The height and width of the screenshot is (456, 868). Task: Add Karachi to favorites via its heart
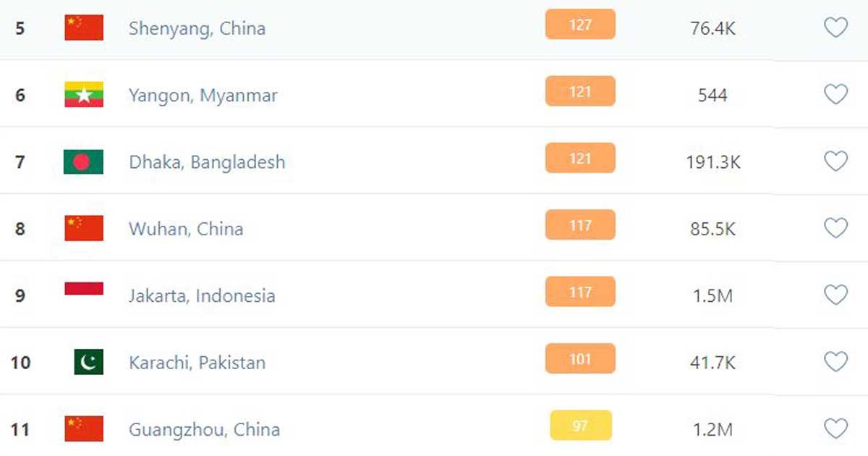pos(835,362)
